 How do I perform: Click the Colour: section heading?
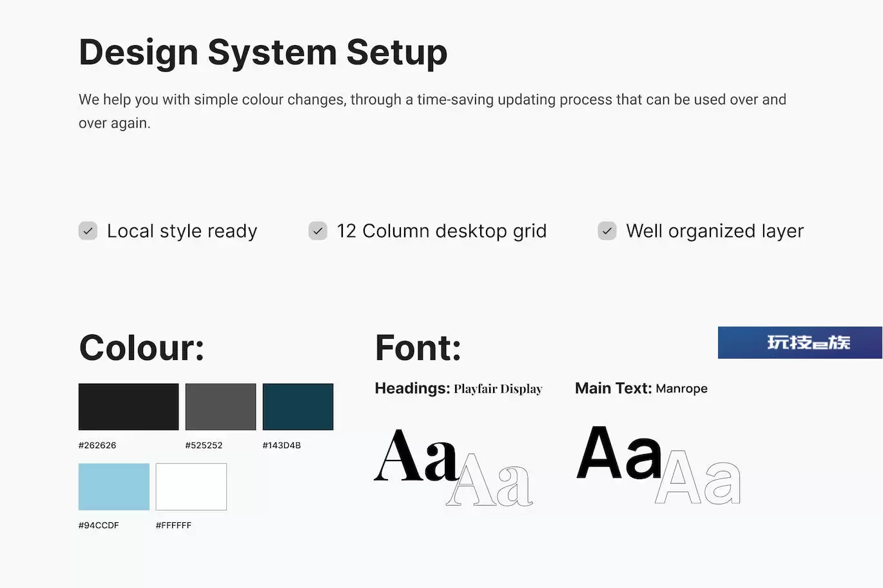[142, 348]
